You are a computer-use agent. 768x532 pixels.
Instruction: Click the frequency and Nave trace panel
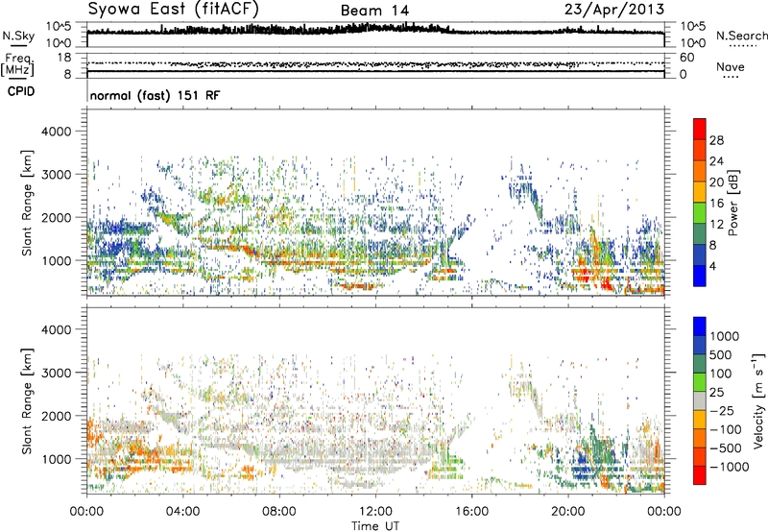click(x=375, y=65)
